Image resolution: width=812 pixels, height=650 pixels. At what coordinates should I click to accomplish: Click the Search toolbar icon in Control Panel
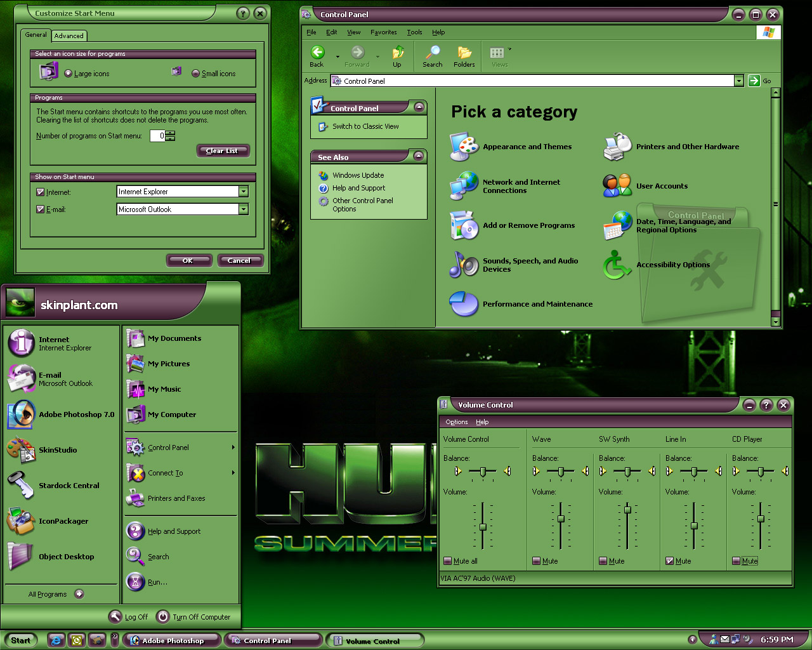(432, 56)
